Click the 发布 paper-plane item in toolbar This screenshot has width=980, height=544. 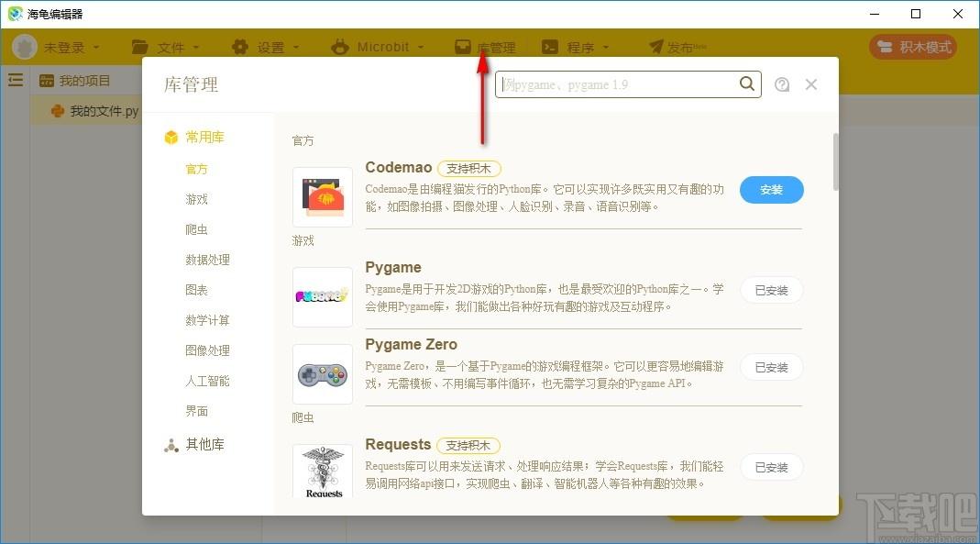point(677,47)
